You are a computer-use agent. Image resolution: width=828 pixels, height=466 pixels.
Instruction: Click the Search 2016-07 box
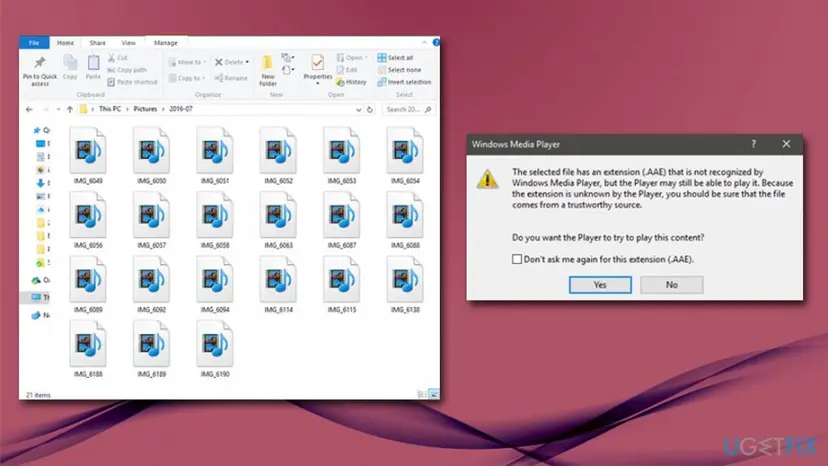[408, 109]
